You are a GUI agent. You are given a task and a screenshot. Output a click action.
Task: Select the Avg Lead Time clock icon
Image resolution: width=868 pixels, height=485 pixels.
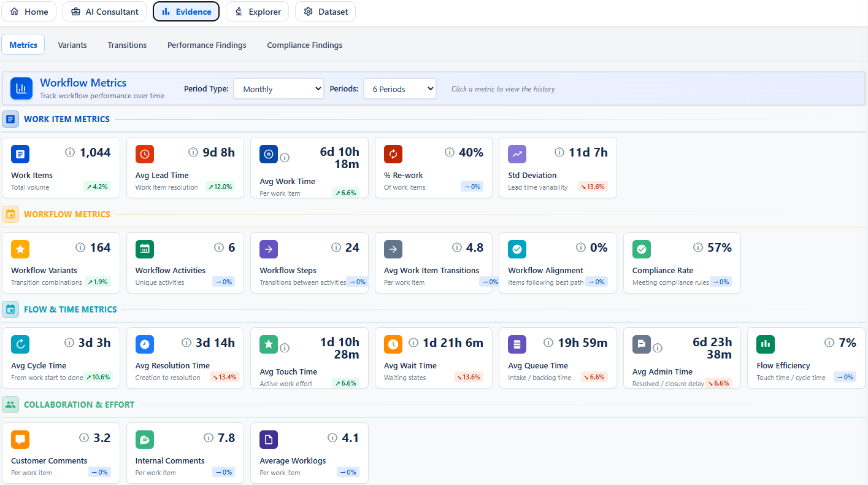(x=144, y=153)
